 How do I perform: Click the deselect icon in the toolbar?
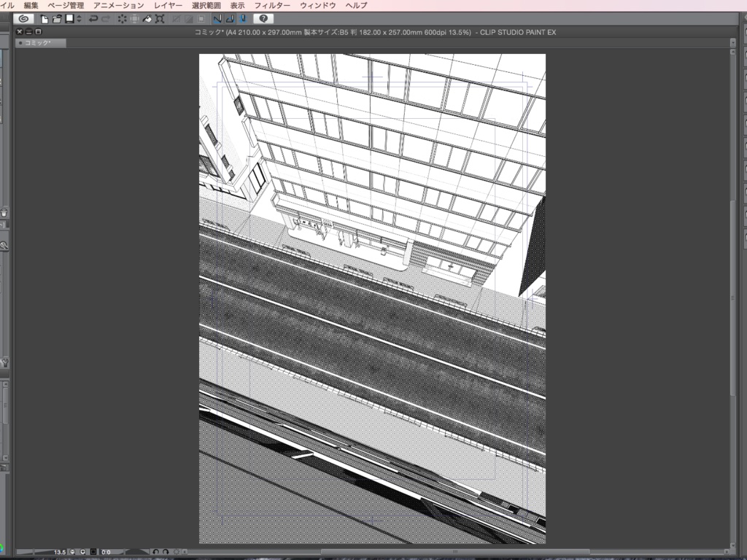(120, 18)
